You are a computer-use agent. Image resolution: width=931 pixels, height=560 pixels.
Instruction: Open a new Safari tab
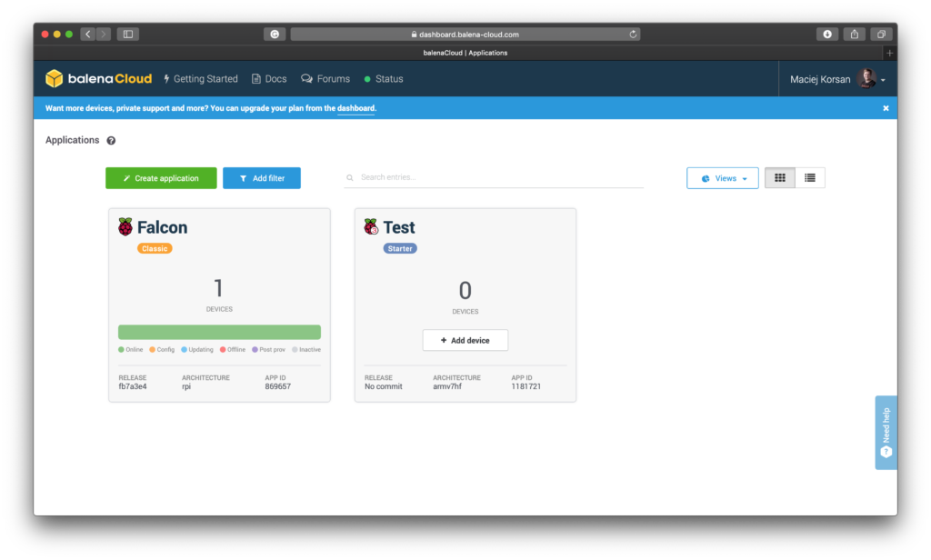889,53
